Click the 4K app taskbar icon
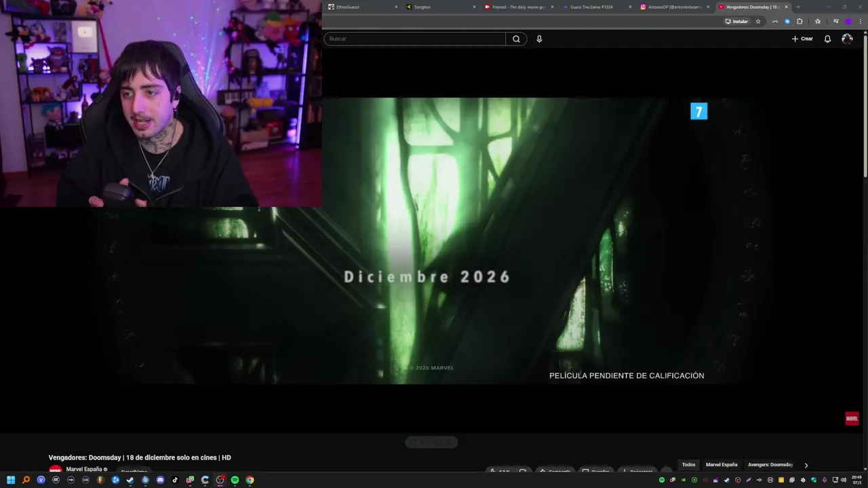 click(56, 480)
